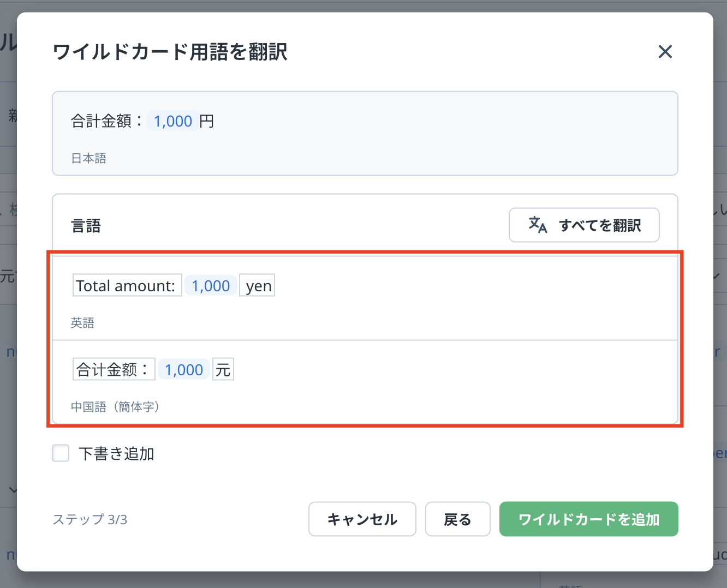This screenshot has height=588, width=727.
Task: Select the 1,000 wildcard in English row
Action: click(x=211, y=286)
